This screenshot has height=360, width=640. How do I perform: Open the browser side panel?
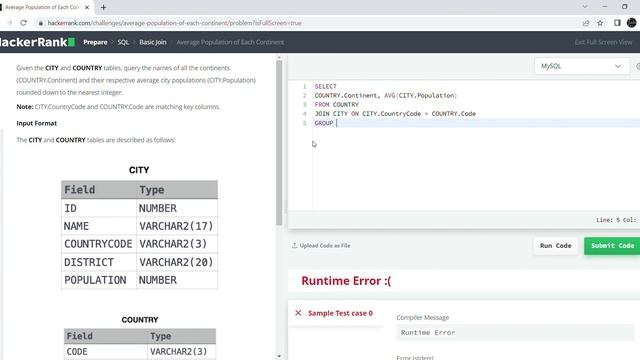tap(617, 23)
